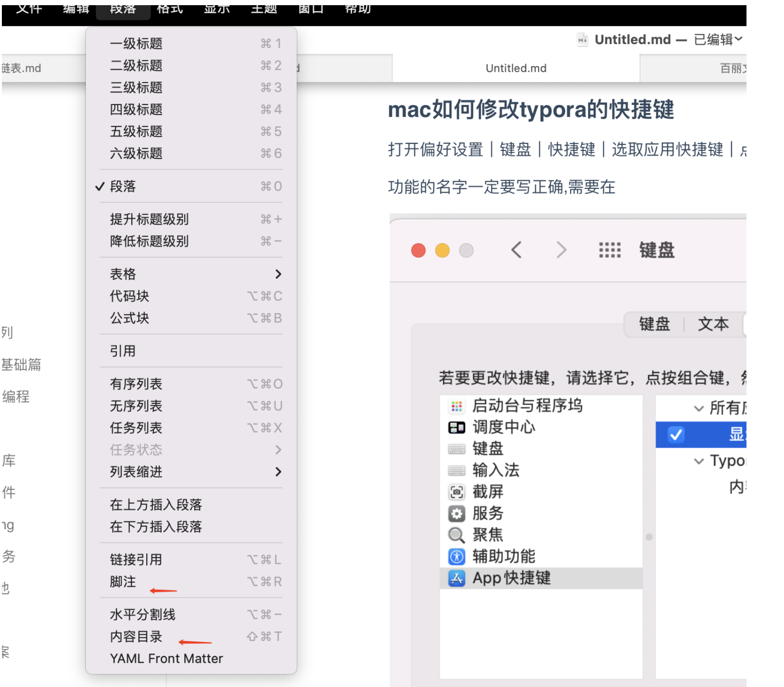Select 服务 in shortcut list

click(x=541, y=513)
